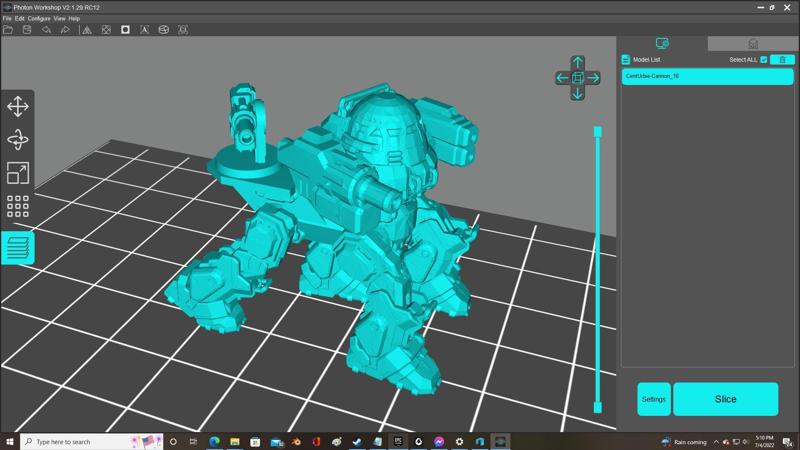This screenshot has width=800, height=450.
Task: Select the Move tool in left sidebar
Action: (17, 107)
